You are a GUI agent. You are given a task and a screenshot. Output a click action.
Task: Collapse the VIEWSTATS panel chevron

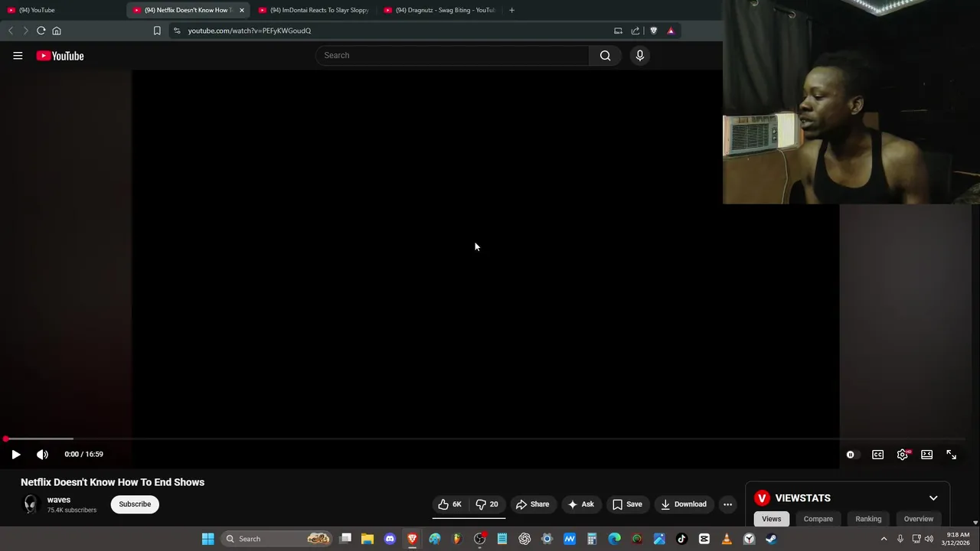[933, 498]
